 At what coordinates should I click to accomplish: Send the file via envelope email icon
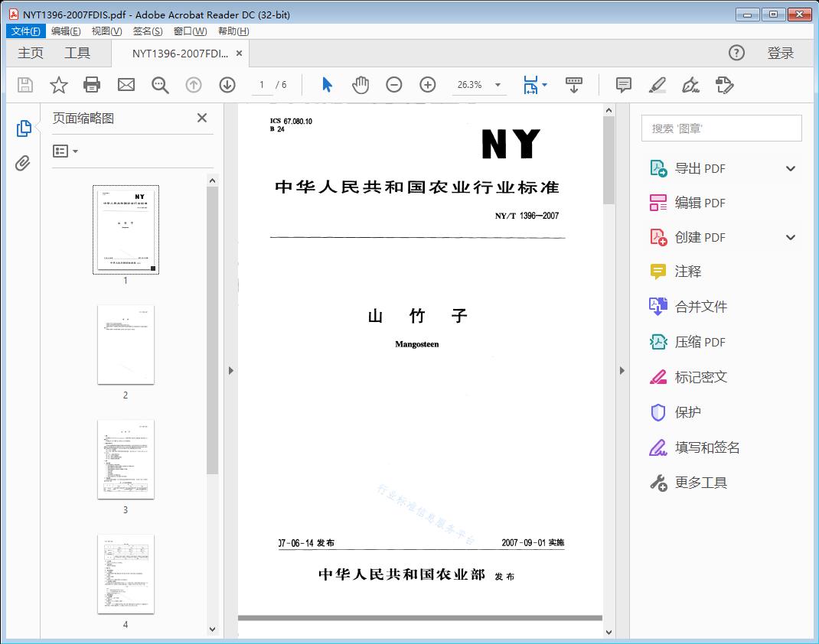tap(126, 85)
